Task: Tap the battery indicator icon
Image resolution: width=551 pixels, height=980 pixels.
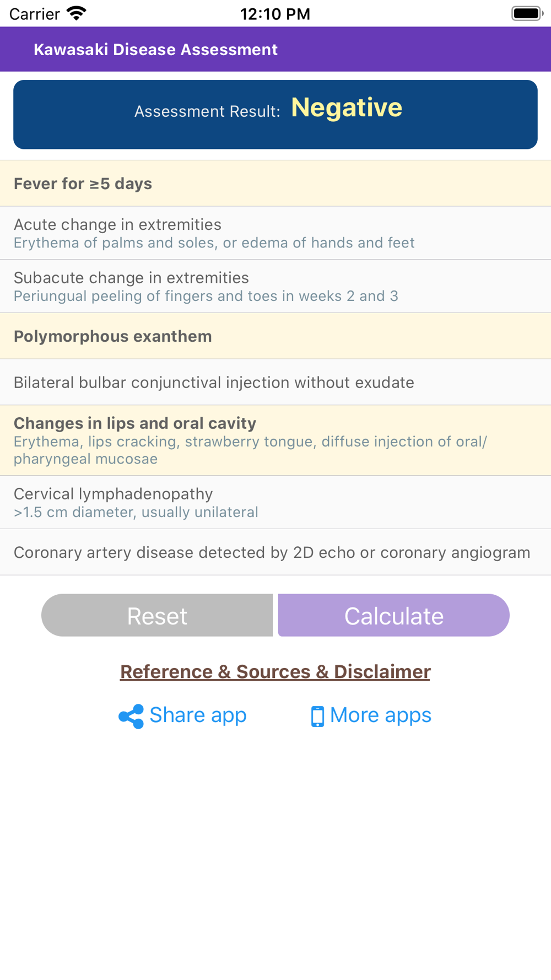Action: [527, 13]
